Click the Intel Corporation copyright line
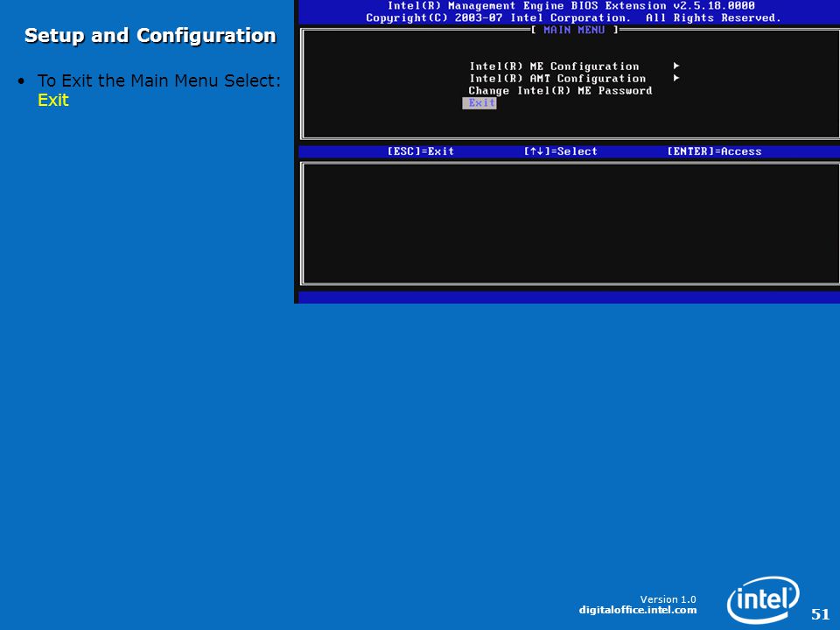Image resolution: width=840 pixels, height=630 pixels. (573, 18)
